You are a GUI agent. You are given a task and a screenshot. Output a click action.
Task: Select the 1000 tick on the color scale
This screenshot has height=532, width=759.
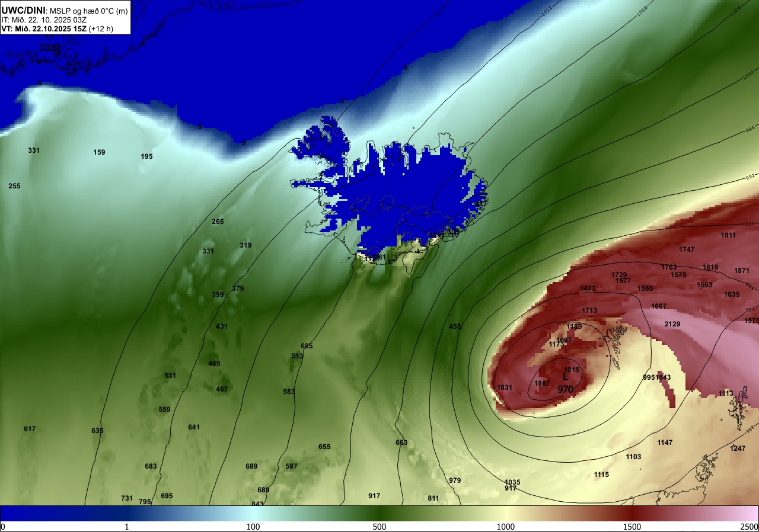click(x=506, y=527)
